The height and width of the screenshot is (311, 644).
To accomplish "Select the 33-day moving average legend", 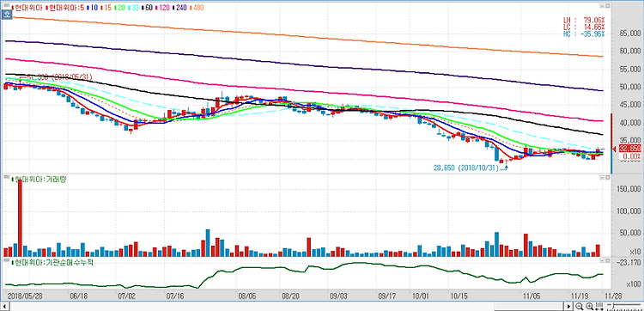I will (x=133, y=8).
